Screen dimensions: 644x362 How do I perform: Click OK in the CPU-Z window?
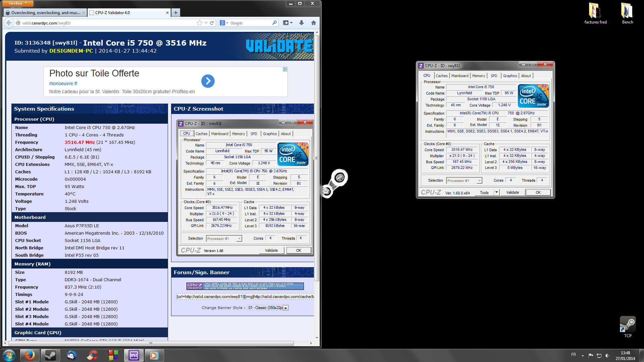[x=538, y=192]
